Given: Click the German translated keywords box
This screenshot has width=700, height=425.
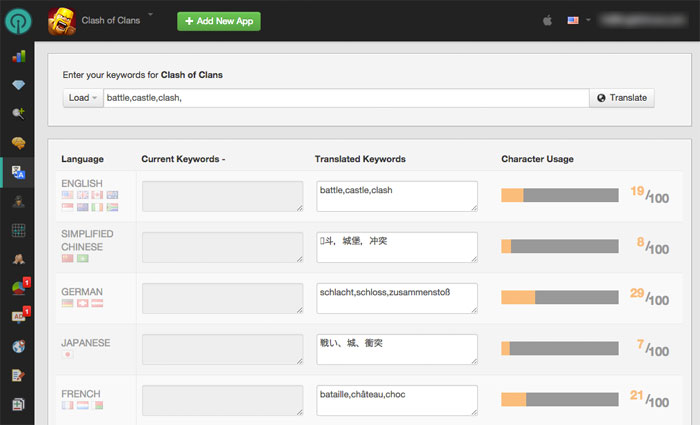Looking at the screenshot, I should pos(397,298).
